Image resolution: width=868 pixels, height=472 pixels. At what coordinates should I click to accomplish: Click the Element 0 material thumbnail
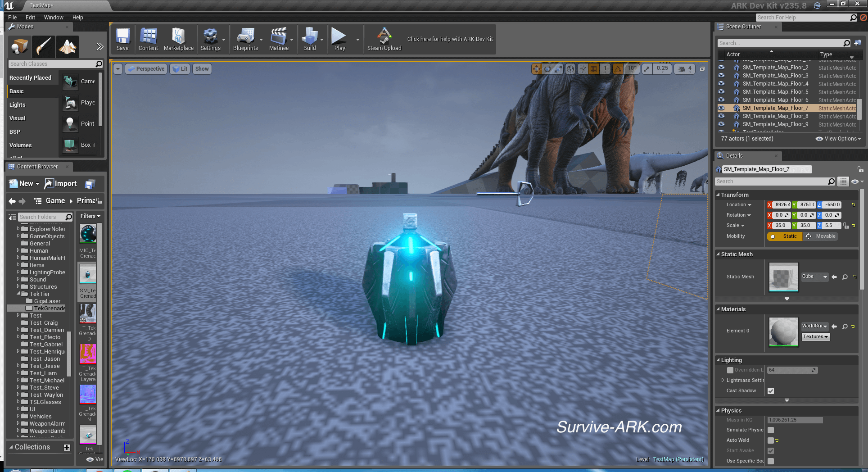coord(783,332)
